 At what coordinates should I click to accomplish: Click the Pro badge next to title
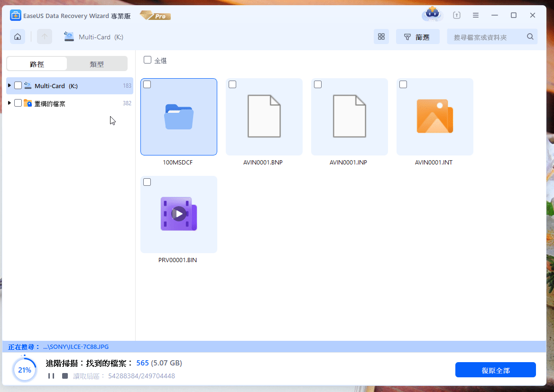(x=155, y=16)
